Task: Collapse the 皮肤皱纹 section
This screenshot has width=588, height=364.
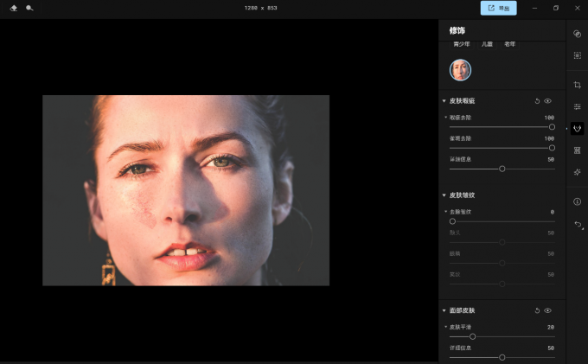Action: [x=444, y=195]
